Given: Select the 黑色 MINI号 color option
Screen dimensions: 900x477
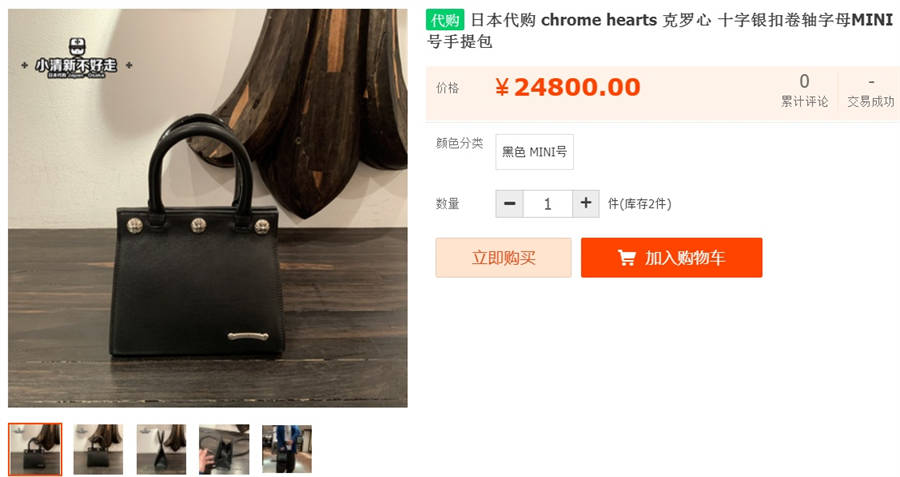Looking at the screenshot, I should [x=534, y=152].
